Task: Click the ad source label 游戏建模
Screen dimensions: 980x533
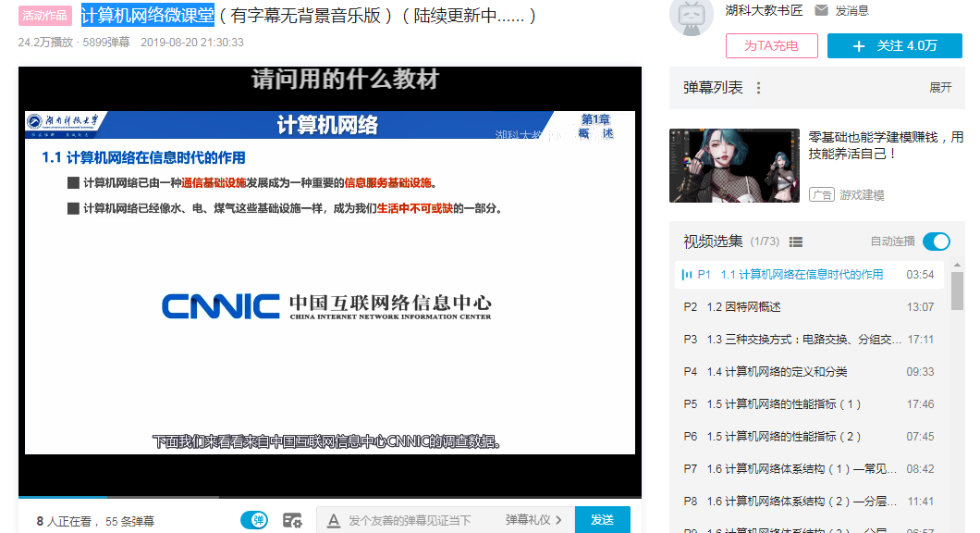Action: pyautogui.click(x=862, y=195)
